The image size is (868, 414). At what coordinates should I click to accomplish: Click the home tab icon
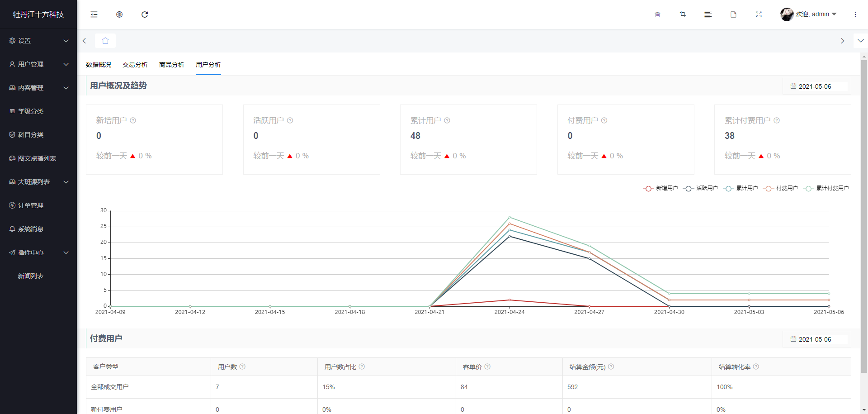[x=105, y=41]
